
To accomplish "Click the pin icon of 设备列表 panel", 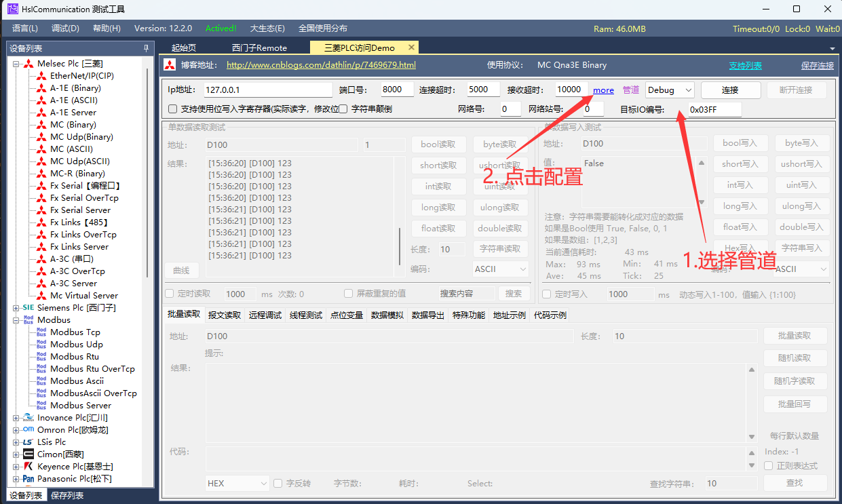I will tap(146, 48).
